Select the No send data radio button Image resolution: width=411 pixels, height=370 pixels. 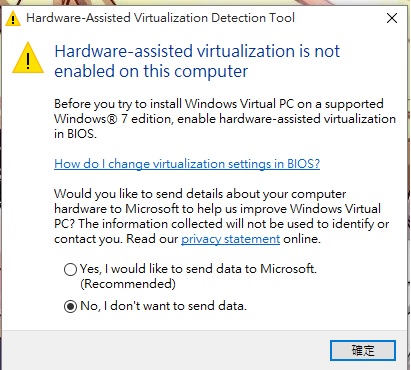click(70, 306)
